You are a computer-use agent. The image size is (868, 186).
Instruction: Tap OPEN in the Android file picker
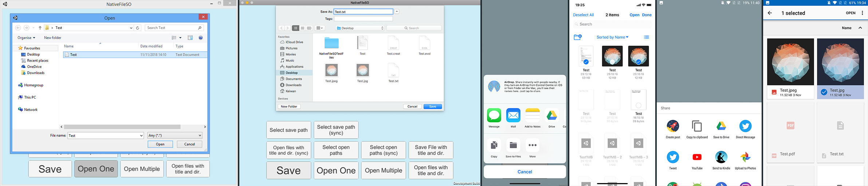tap(851, 13)
